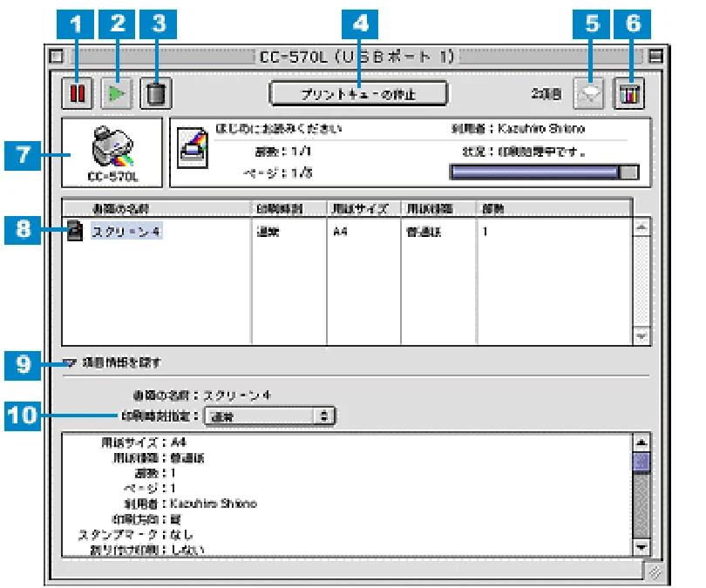Click the 通常 cell in queue row
This screenshot has width=706, height=588.
[268, 232]
